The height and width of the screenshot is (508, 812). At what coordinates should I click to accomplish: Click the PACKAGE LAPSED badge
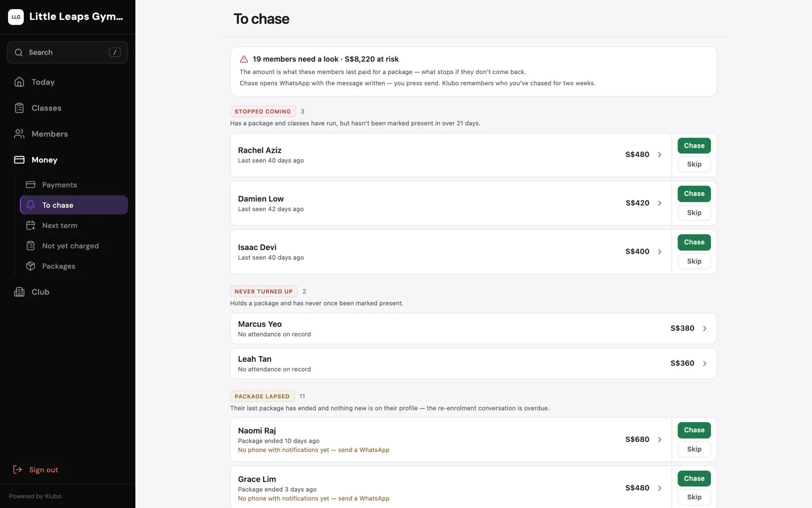262,396
